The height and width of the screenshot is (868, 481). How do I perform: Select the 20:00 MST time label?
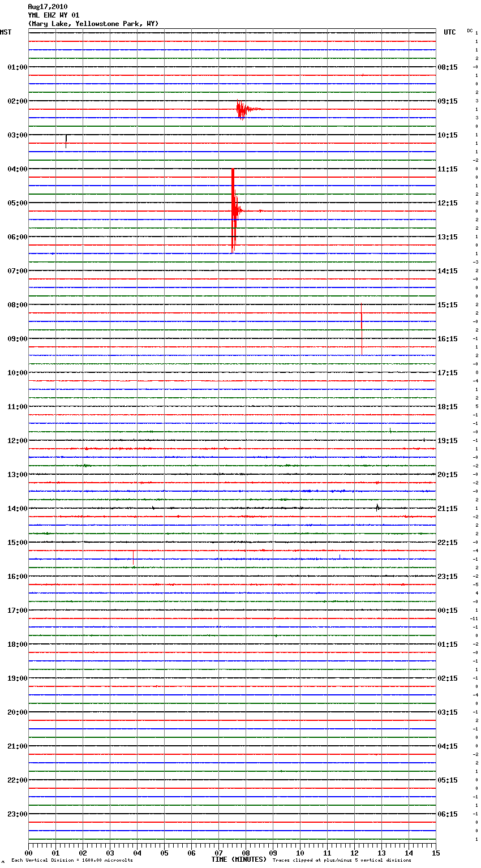click(17, 712)
